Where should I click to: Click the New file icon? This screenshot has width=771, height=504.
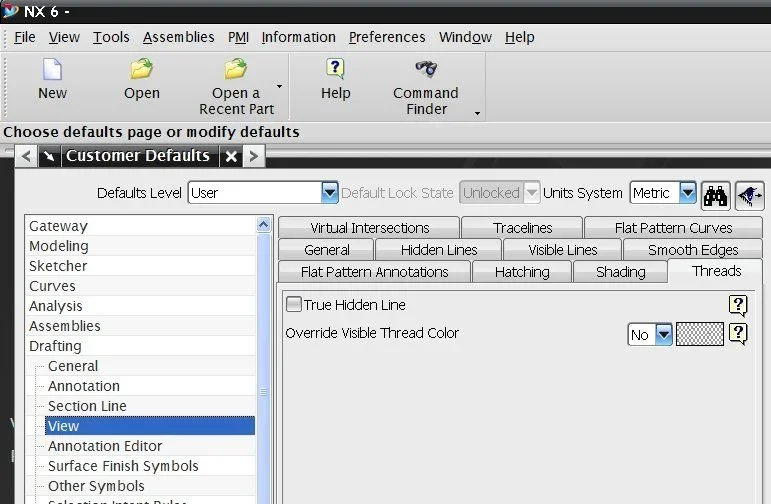pos(53,69)
